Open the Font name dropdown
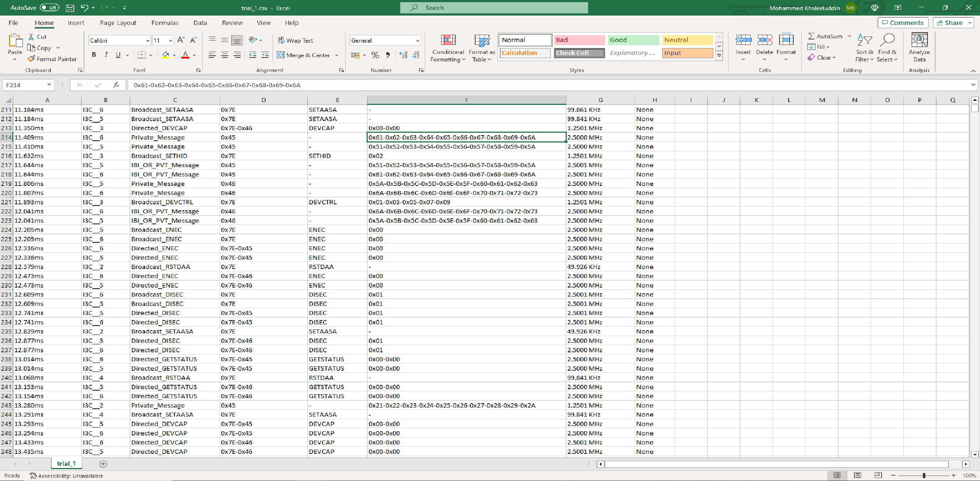 (148, 40)
